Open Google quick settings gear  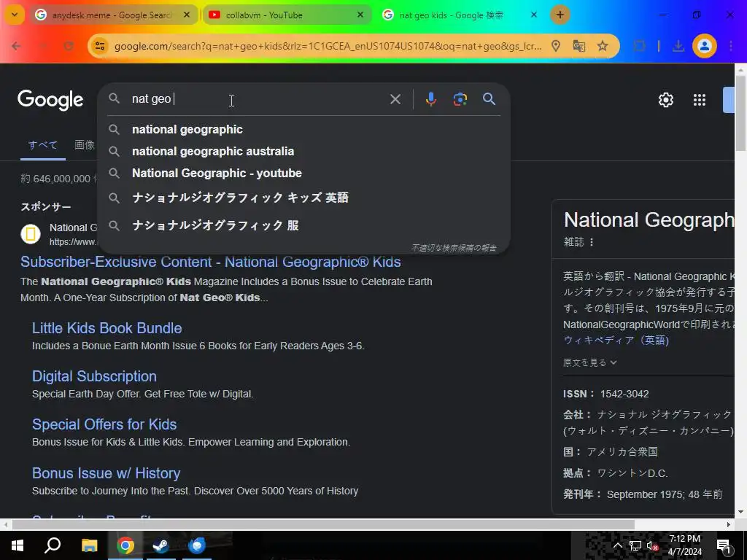click(x=665, y=100)
